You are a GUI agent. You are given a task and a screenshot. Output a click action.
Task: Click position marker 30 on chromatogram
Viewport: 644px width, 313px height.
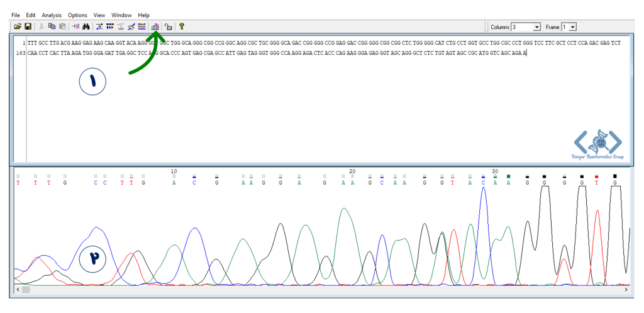pos(495,171)
